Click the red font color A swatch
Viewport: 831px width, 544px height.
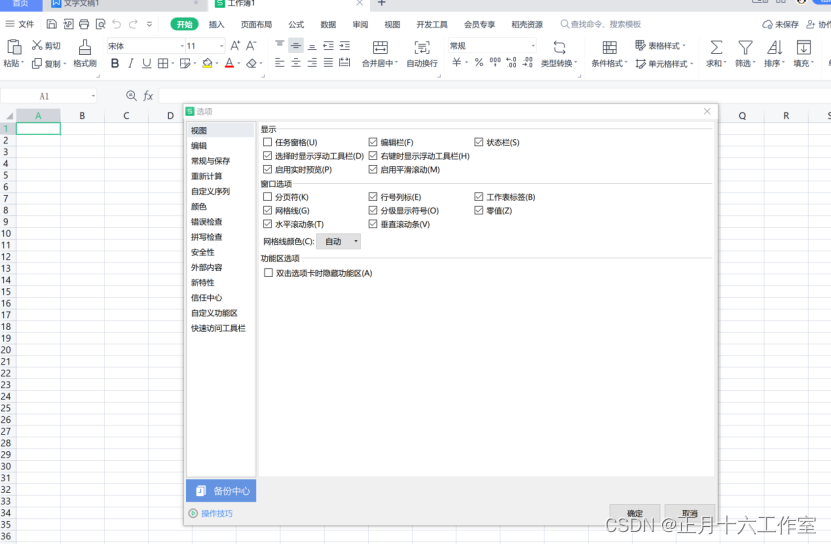click(229, 64)
